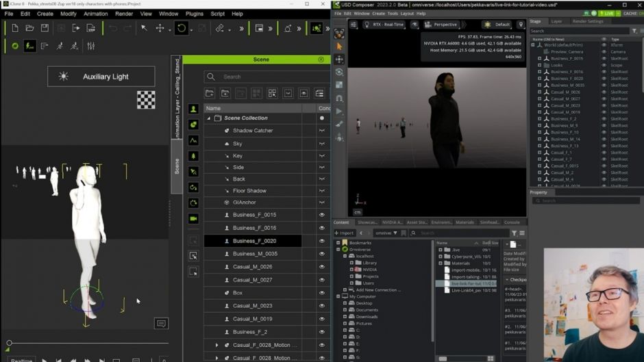Click the USD export icon in iClone toolbar
The image size is (644, 362).
point(90,28)
